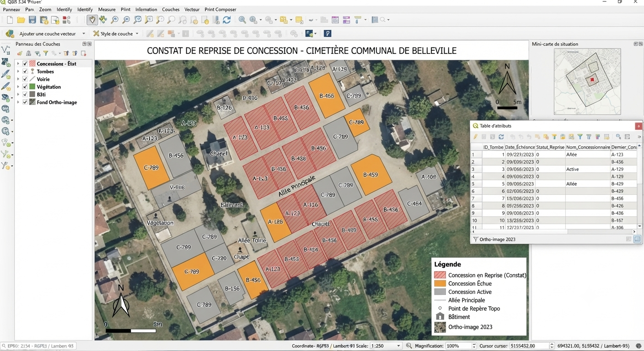Screen dimensions: 644x351
Task: Click the attribute table horizontal scrollbar
Action: pos(554,232)
